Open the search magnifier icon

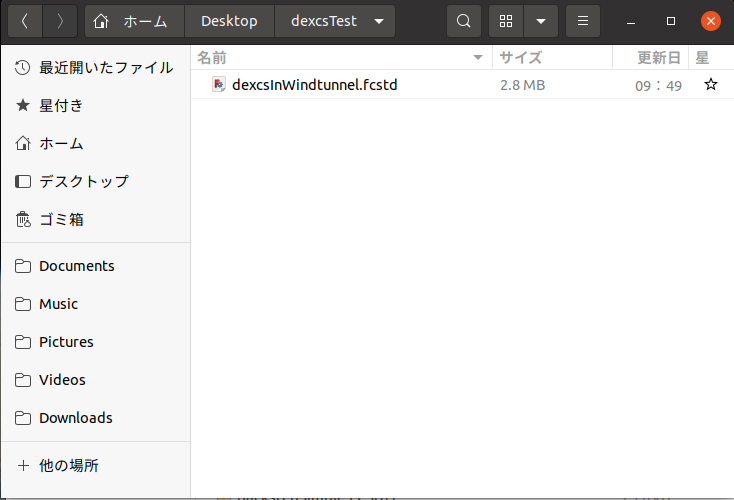point(463,21)
